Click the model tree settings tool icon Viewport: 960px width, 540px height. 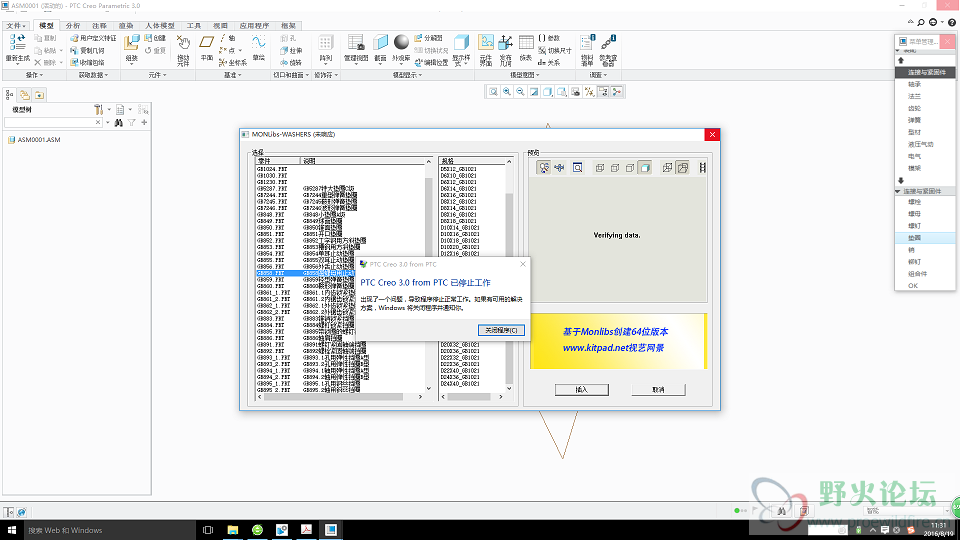click(x=99, y=110)
